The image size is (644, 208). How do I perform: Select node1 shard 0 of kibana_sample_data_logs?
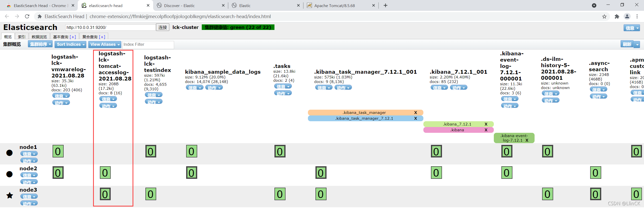[x=192, y=151]
